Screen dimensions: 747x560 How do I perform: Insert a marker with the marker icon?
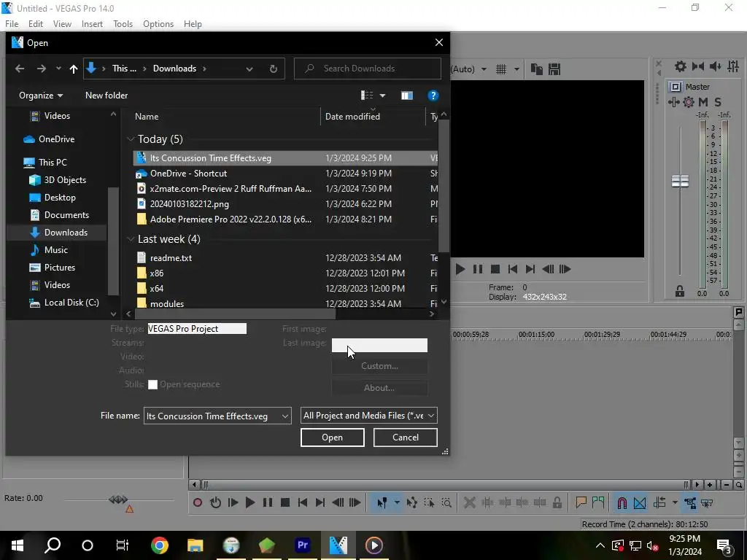pos(581,502)
